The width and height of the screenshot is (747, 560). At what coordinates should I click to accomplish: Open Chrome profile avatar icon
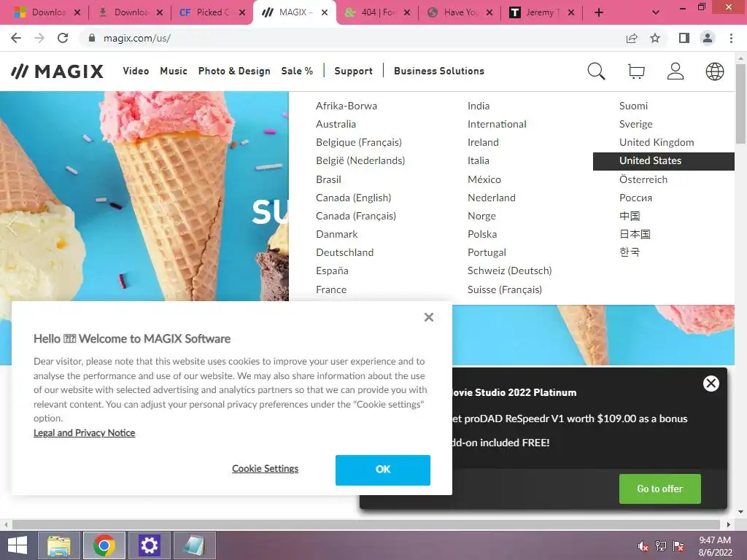click(x=708, y=38)
